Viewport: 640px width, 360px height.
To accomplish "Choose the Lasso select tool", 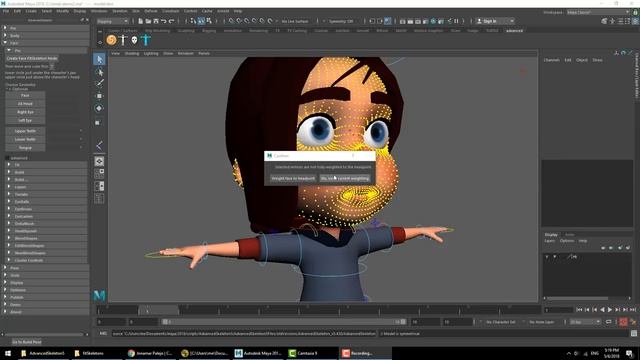I will point(99,72).
